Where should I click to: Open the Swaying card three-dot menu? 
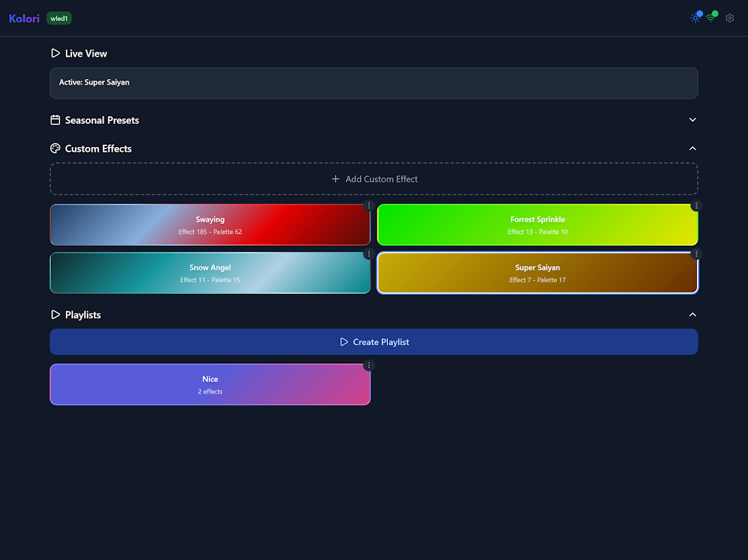[369, 206]
